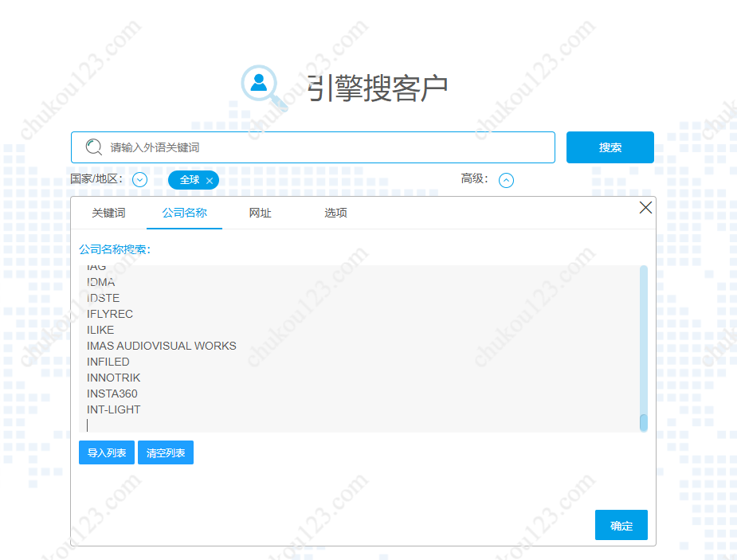Click the 搜索 button
Viewport: 737px width, 560px height.
tap(610, 147)
